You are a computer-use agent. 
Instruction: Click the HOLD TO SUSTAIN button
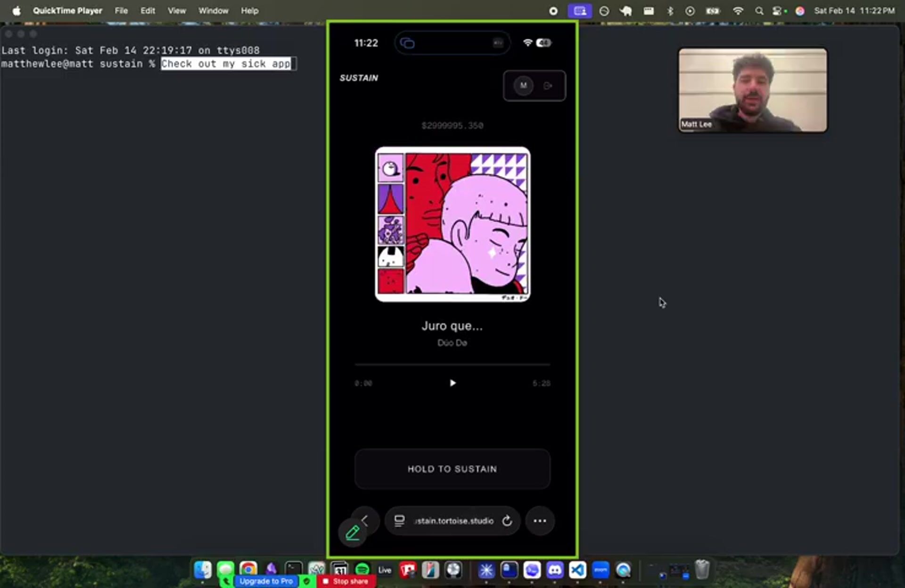(x=452, y=469)
